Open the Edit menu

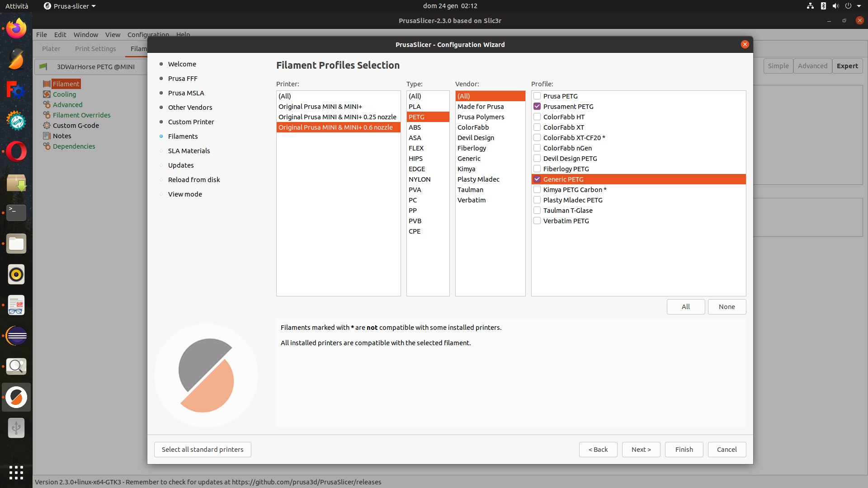coord(60,35)
